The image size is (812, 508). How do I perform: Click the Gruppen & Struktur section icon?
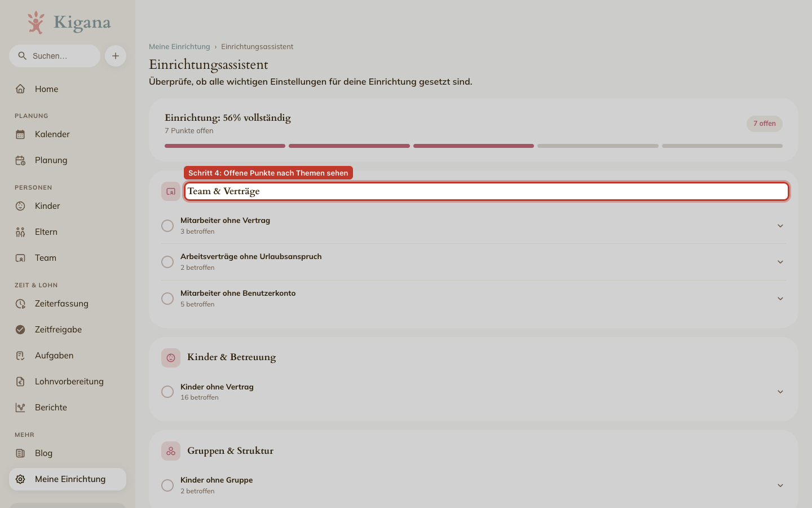point(171,451)
